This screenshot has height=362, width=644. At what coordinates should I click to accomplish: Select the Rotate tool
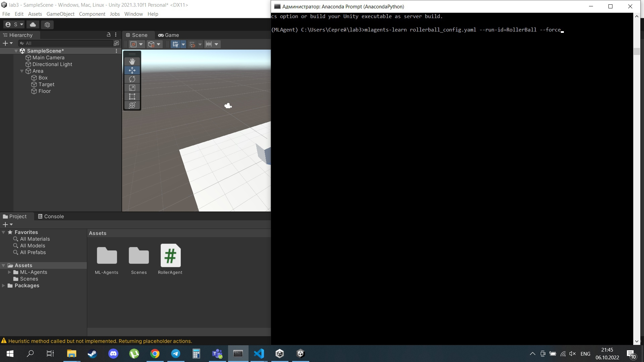tap(132, 79)
